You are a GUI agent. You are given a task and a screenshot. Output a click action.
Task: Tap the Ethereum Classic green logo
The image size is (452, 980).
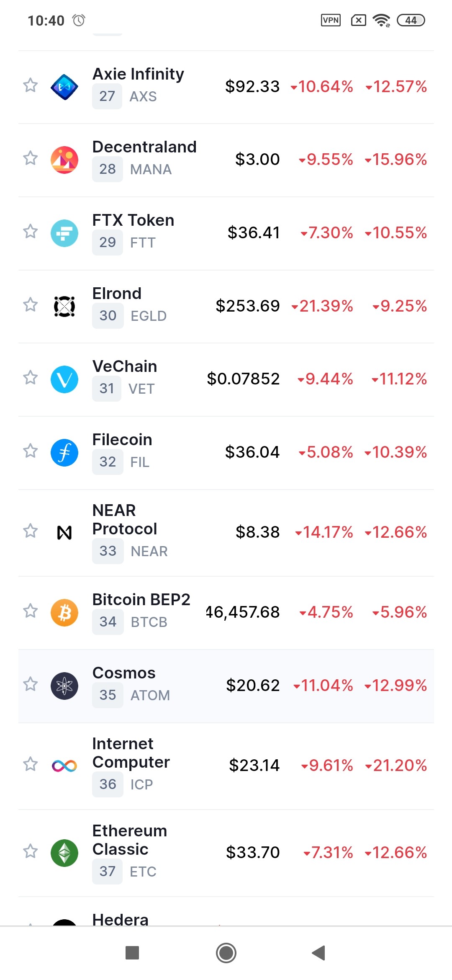click(x=64, y=853)
